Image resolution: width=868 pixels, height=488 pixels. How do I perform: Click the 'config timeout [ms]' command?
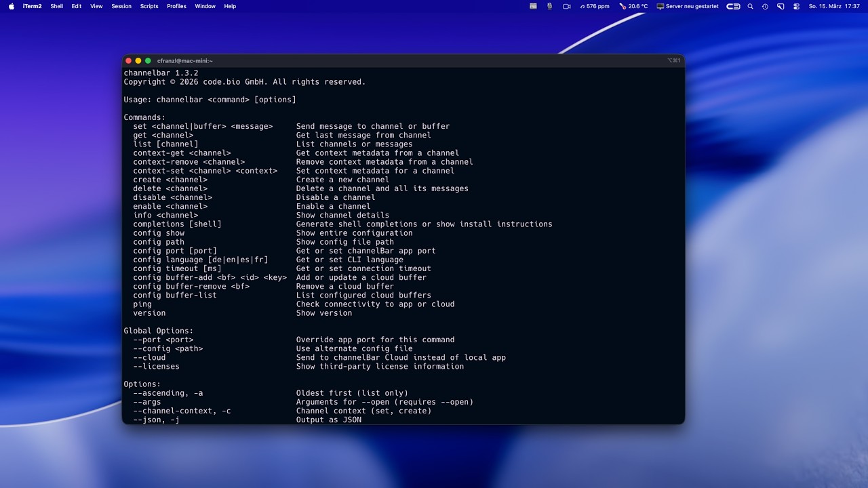pos(177,268)
